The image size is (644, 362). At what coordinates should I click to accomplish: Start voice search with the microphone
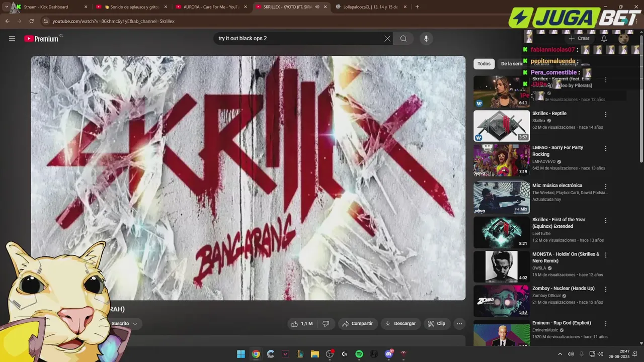pos(426,39)
